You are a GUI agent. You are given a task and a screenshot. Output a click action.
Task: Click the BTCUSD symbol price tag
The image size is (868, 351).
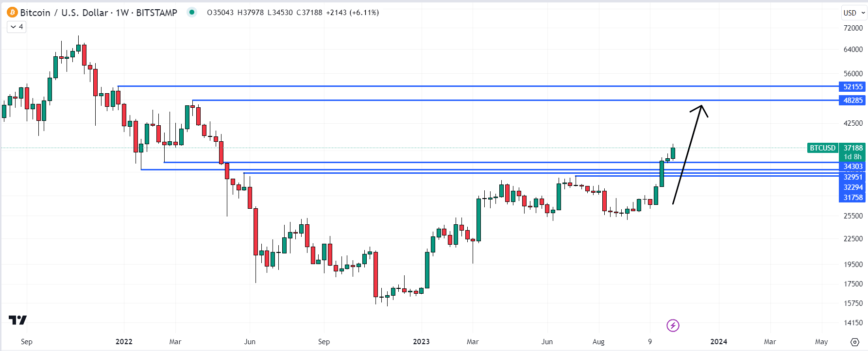point(822,148)
